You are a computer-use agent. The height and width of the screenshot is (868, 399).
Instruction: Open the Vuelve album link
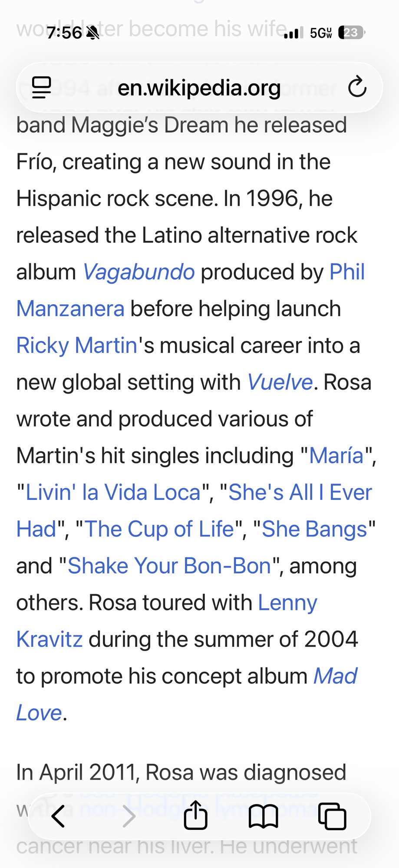tap(280, 382)
